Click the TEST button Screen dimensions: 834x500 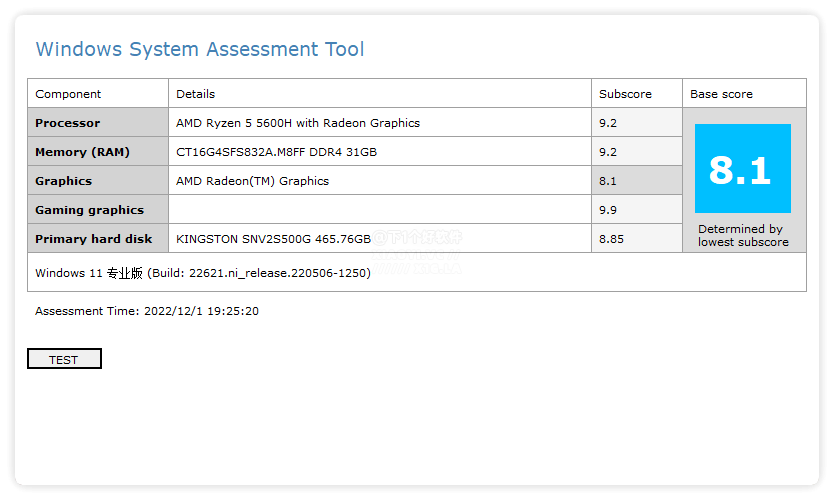pyautogui.click(x=64, y=359)
